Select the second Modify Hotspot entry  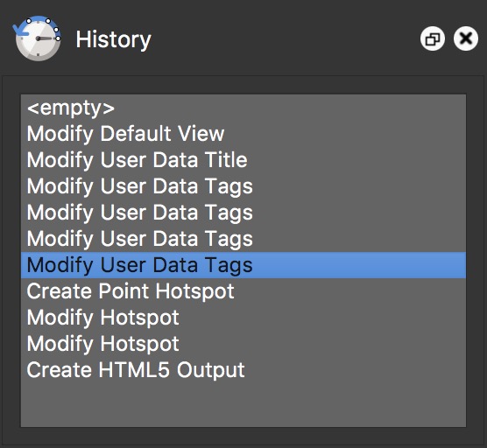click(x=243, y=344)
